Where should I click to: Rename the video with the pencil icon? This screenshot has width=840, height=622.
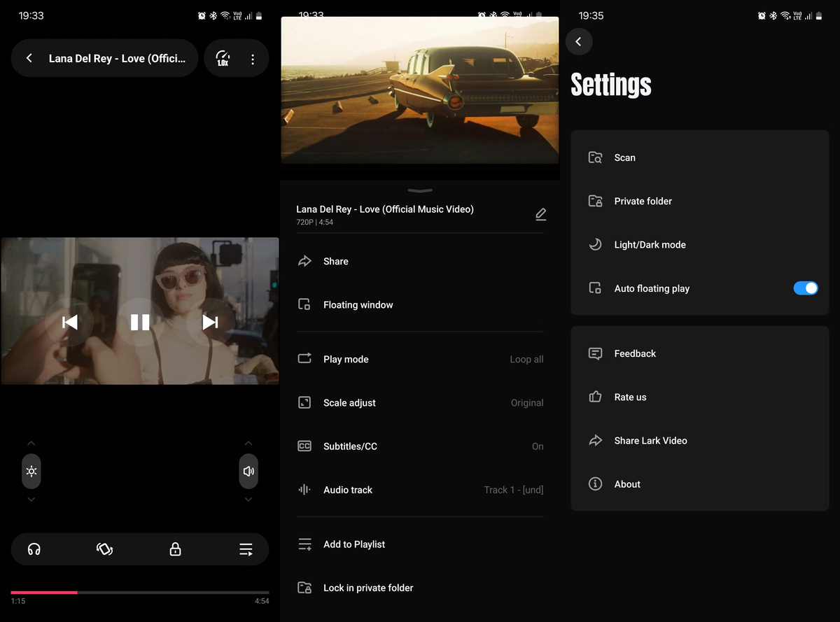540,214
